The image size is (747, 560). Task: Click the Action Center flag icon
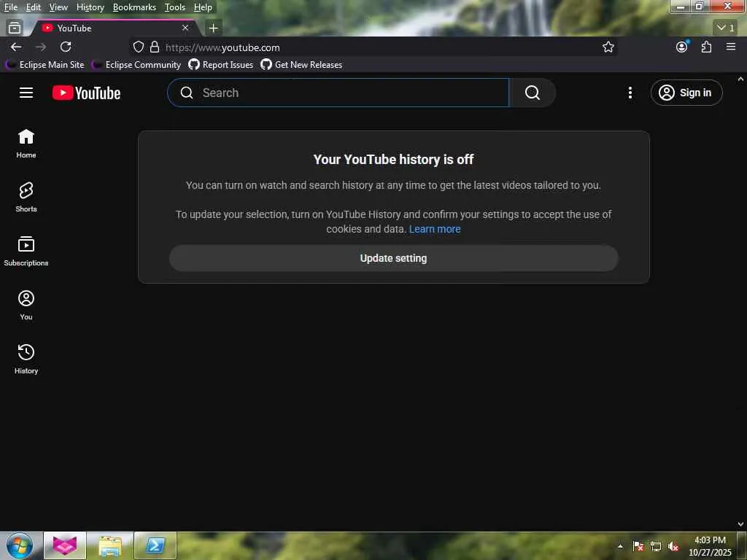point(638,546)
